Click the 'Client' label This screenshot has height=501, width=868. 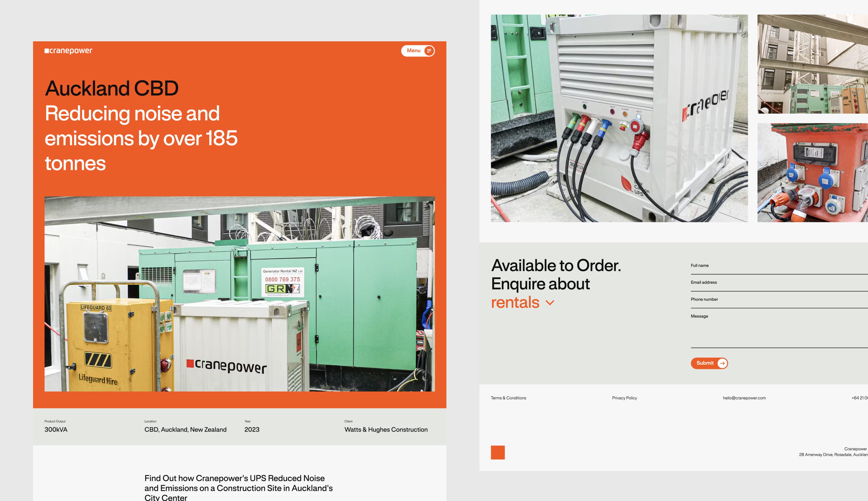(348, 421)
